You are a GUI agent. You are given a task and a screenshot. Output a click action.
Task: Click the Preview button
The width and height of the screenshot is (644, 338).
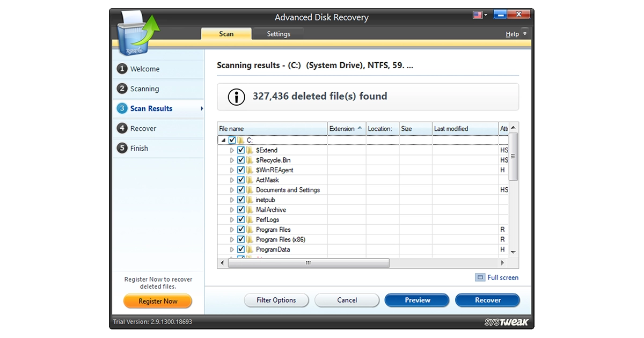[x=417, y=300]
